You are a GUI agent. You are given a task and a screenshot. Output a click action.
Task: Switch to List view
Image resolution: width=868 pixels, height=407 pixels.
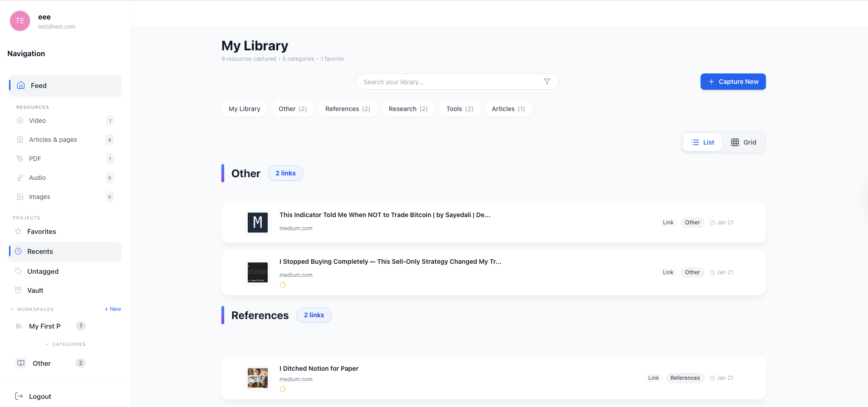click(702, 142)
